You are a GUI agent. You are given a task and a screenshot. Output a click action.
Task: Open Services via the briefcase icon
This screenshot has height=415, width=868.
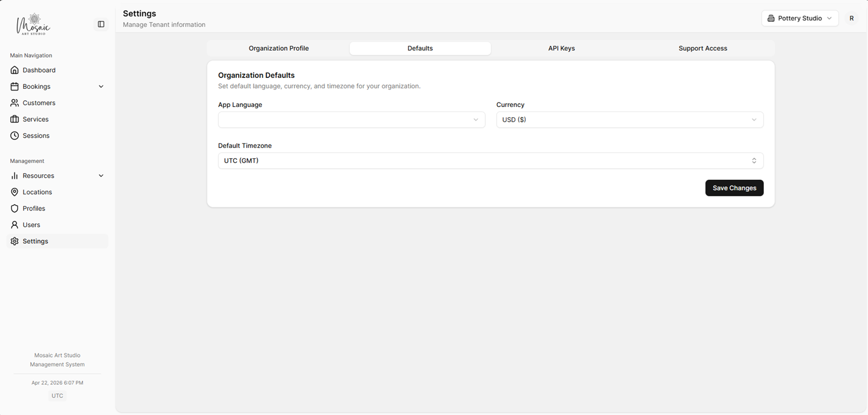click(x=14, y=119)
